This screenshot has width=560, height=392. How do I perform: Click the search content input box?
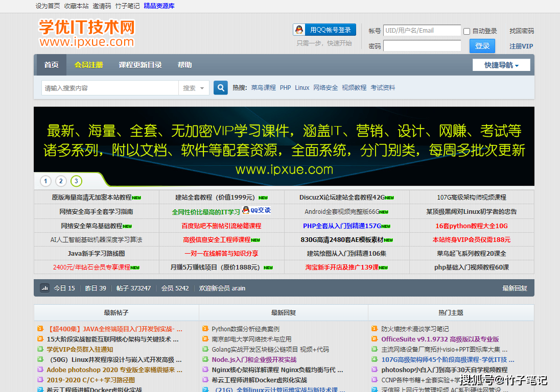pyautogui.click(x=110, y=88)
